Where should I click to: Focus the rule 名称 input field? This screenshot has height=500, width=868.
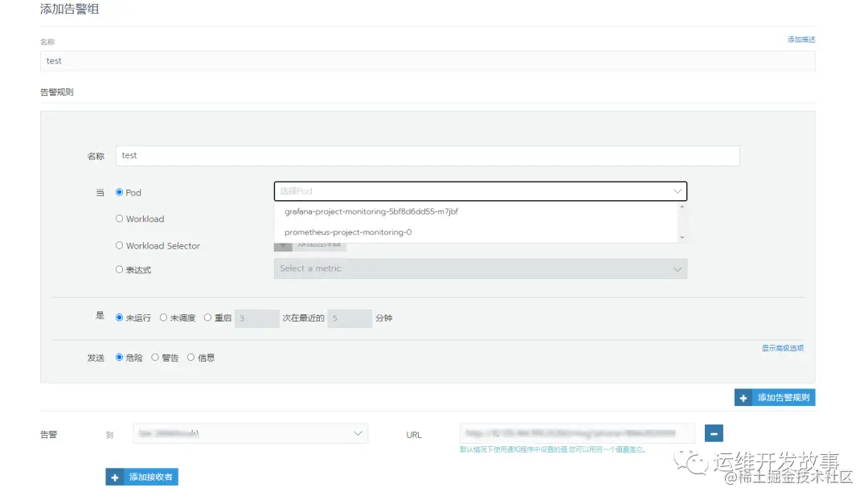coord(428,156)
